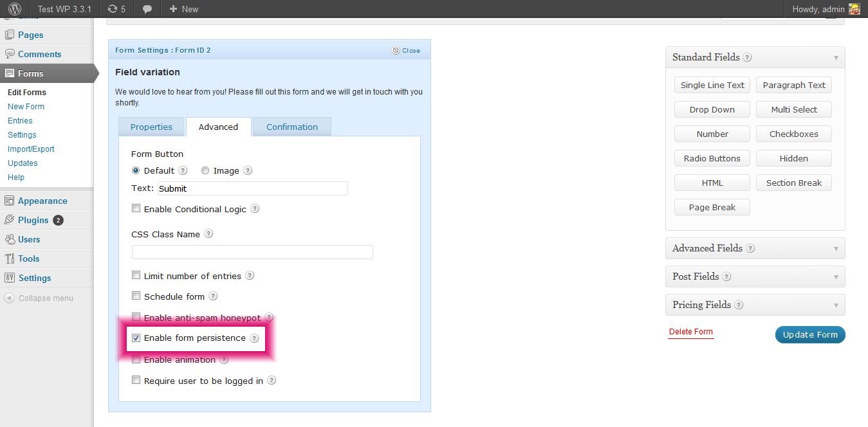868x427 pixels.
Task: Open Import/Export submenu item
Action: (x=31, y=149)
